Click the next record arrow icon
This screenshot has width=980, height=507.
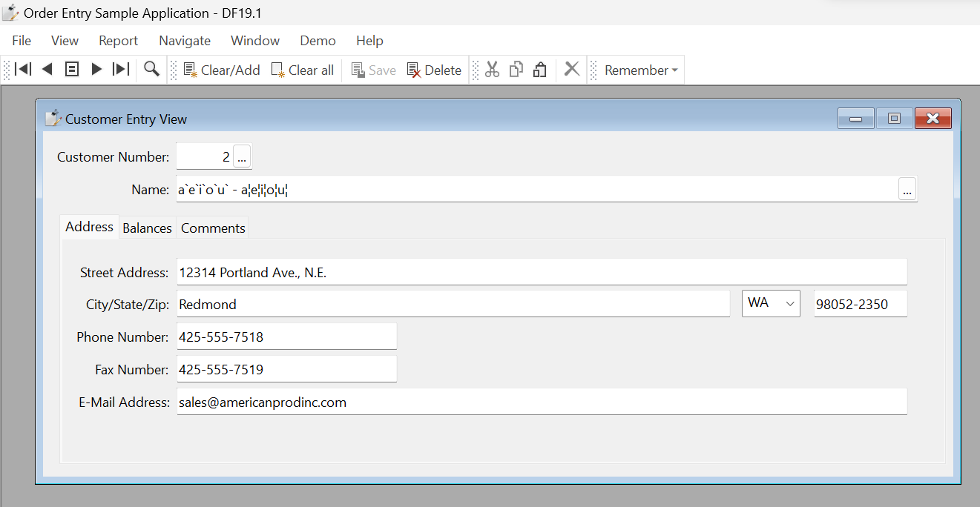[96, 70]
